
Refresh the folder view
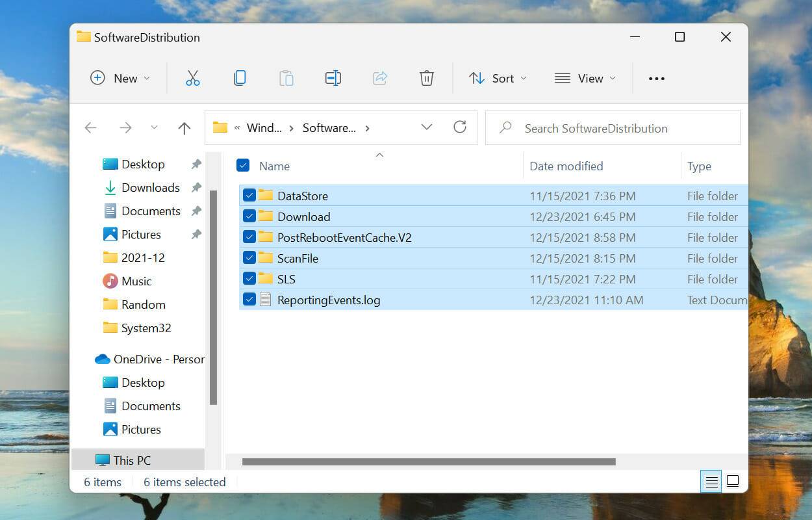tap(460, 127)
